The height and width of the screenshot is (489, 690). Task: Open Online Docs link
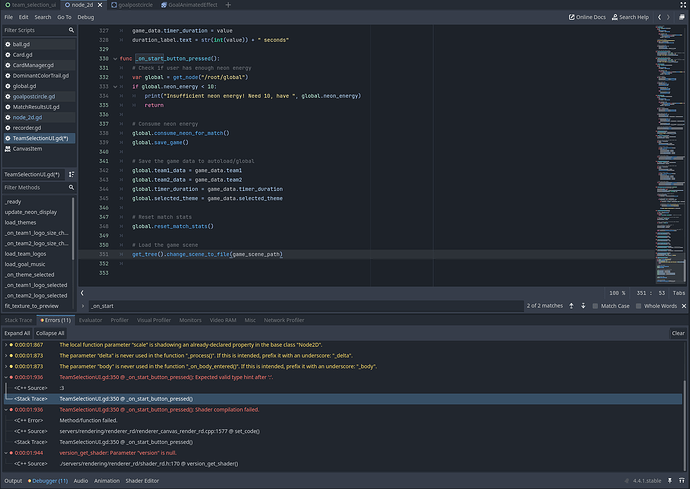(x=587, y=17)
